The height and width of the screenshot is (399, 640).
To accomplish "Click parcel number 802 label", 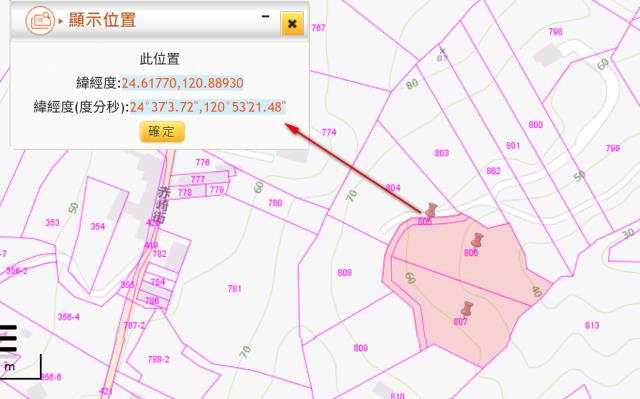I will pyautogui.click(x=493, y=171).
